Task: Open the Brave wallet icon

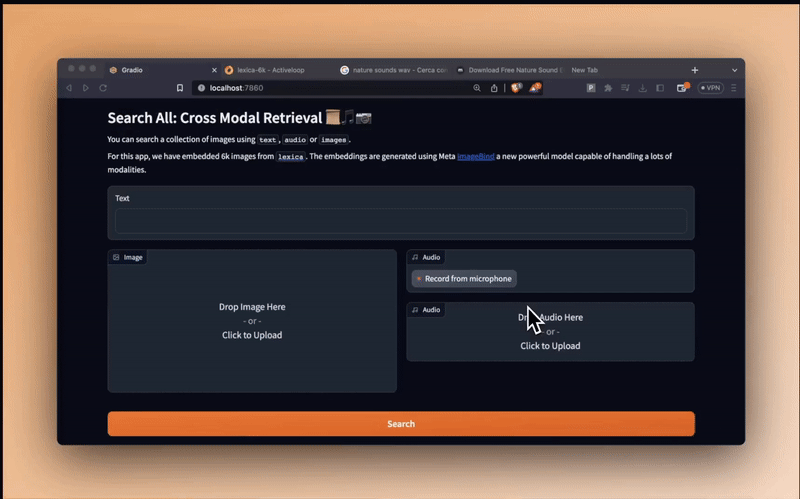Action: tap(682, 88)
